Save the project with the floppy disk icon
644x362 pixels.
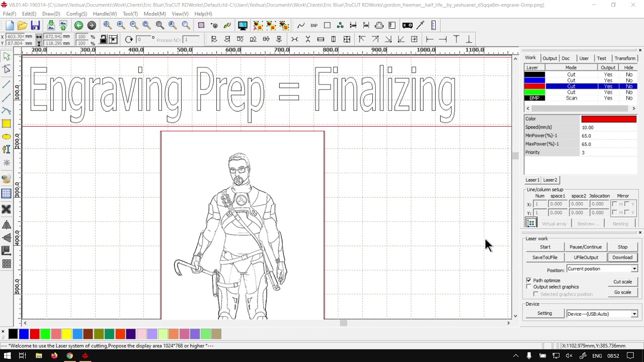[x=35, y=26]
